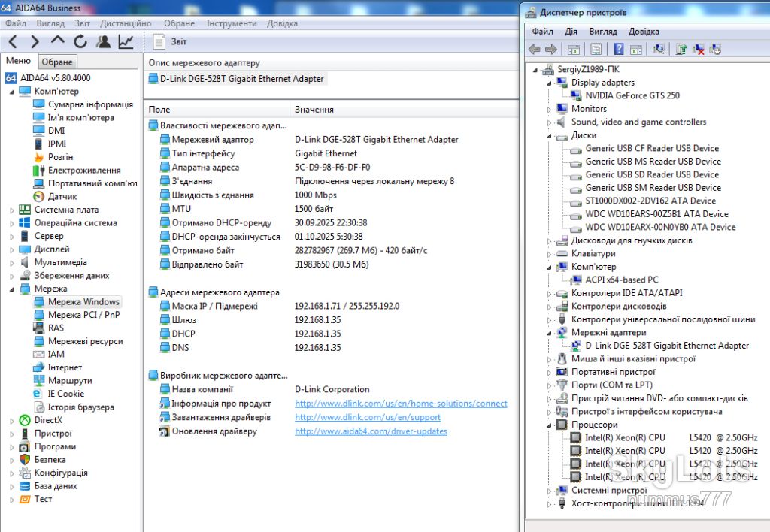The image size is (770, 532).
Task: Open the Звіт report button
Action: pos(170,42)
